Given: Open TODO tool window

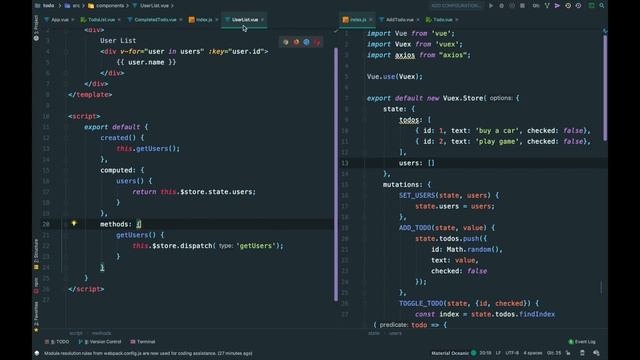Looking at the screenshot, I should (x=57, y=342).
